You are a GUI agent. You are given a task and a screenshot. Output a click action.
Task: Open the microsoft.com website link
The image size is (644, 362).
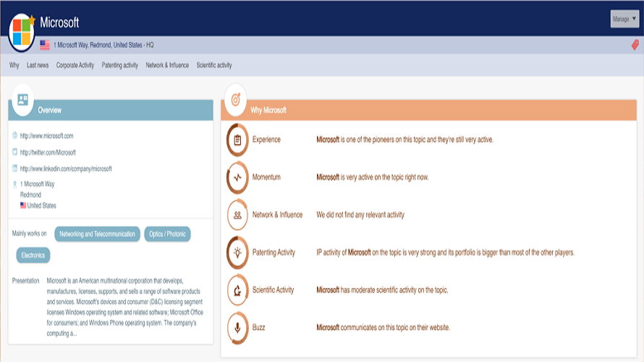pyautogui.click(x=47, y=135)
